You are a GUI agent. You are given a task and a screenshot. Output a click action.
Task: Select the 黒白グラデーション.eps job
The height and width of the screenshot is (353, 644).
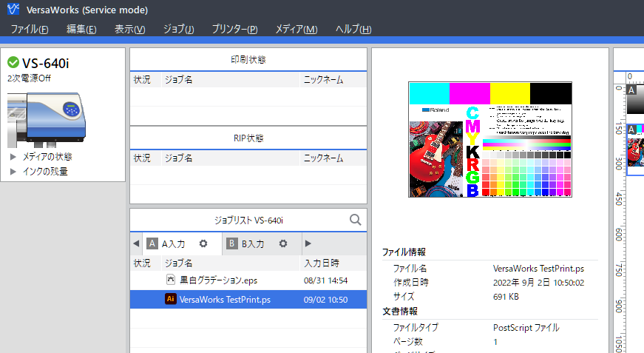248,280
